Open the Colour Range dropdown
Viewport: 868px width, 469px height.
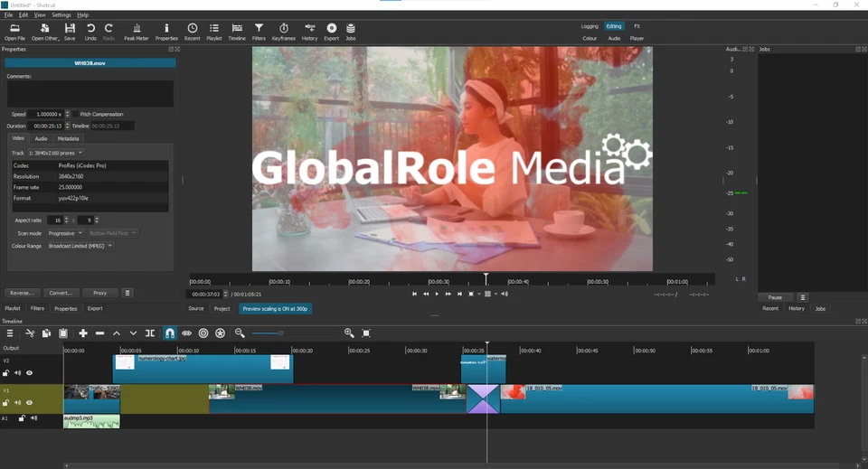point(80,246)
